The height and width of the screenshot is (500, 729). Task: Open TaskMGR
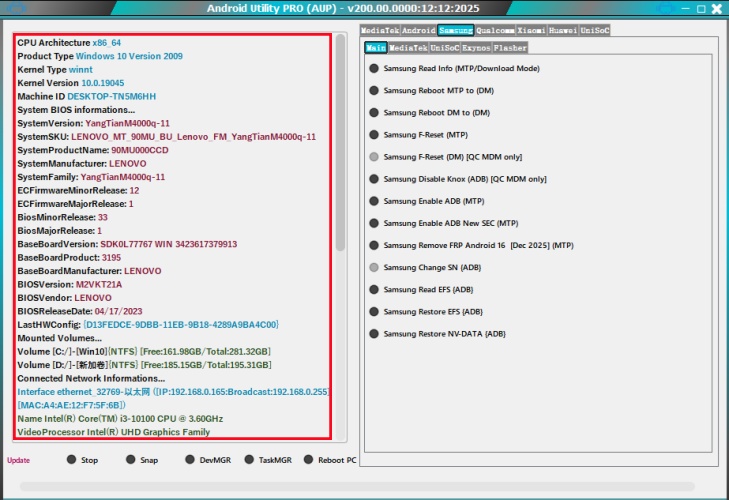point(268,460)
